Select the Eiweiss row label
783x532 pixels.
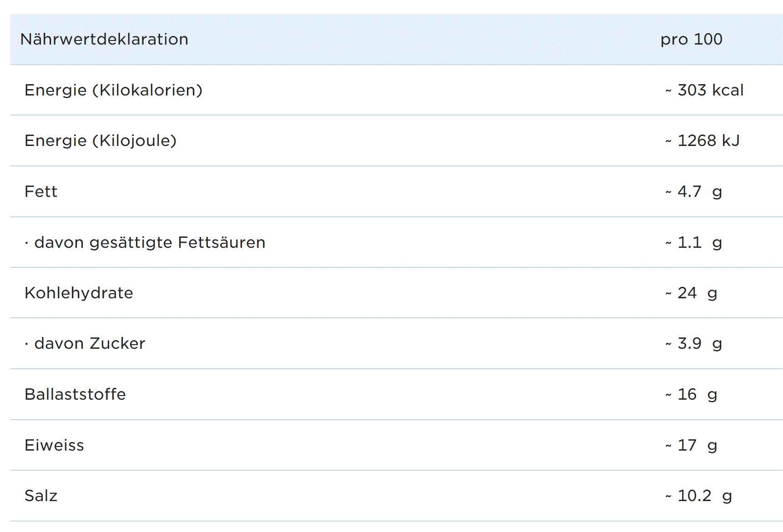coord(54,446)
